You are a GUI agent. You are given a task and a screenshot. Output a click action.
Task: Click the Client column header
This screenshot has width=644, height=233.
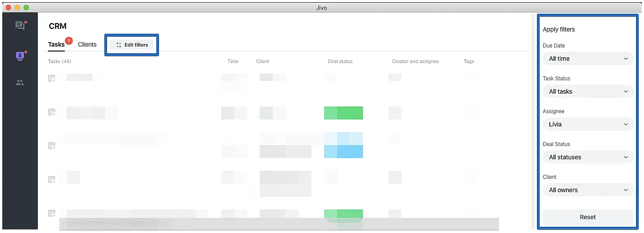click(x=262, y=61)
